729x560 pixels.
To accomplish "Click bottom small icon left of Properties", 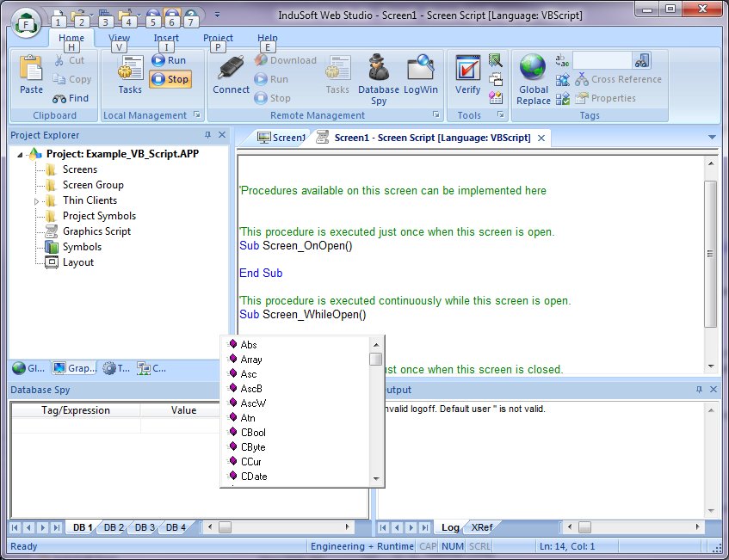I will tap(563, 98).
